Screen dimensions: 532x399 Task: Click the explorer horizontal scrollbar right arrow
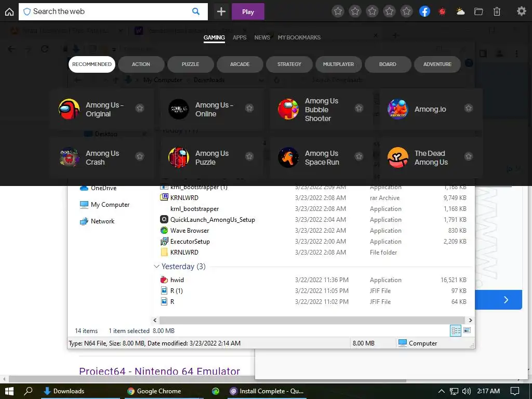click(470, 320)
